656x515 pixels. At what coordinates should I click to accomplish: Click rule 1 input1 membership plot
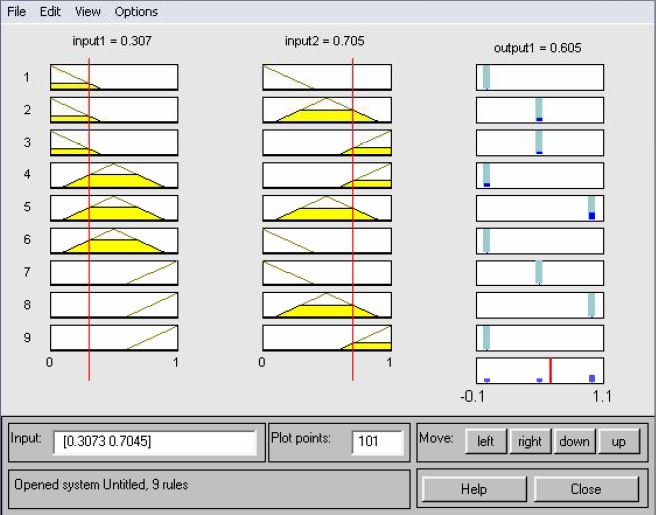click(114, 77)
